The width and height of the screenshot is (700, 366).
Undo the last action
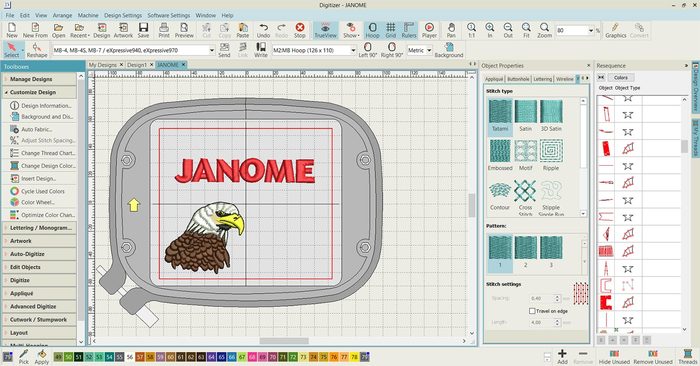tap(263, 30)
